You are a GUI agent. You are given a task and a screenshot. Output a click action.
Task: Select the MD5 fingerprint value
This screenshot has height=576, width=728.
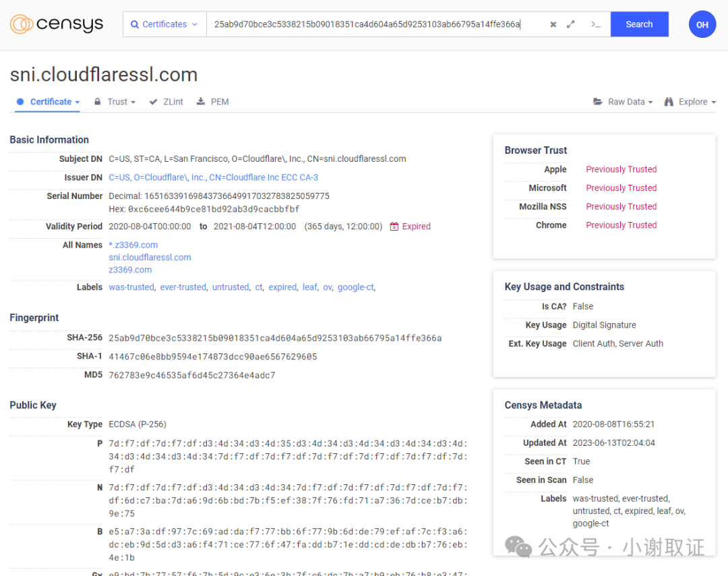[191, 375]
